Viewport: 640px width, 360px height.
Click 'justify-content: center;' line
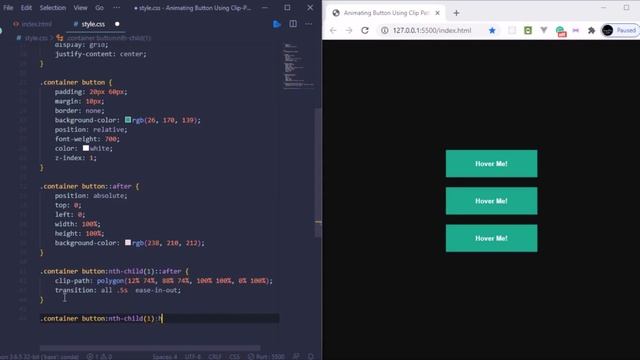point(100,54)
